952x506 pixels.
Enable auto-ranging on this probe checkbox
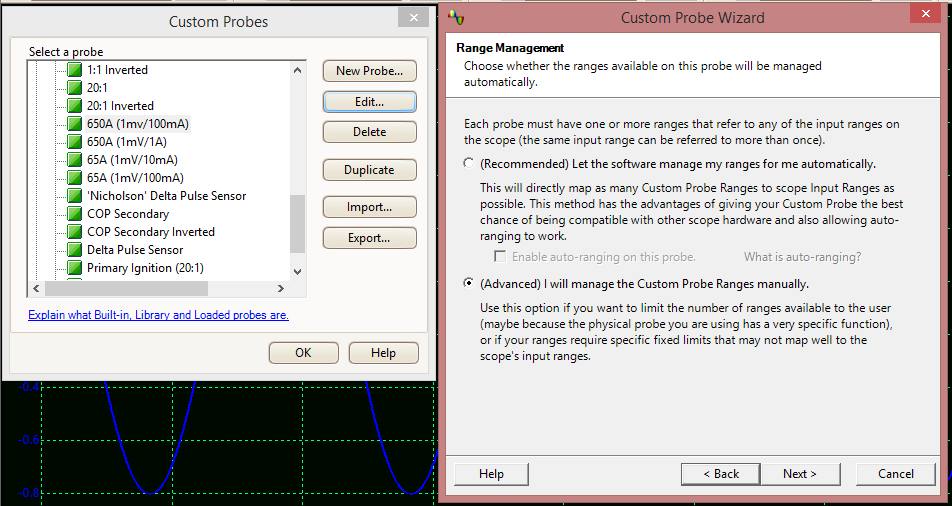[x=500, y=257]
